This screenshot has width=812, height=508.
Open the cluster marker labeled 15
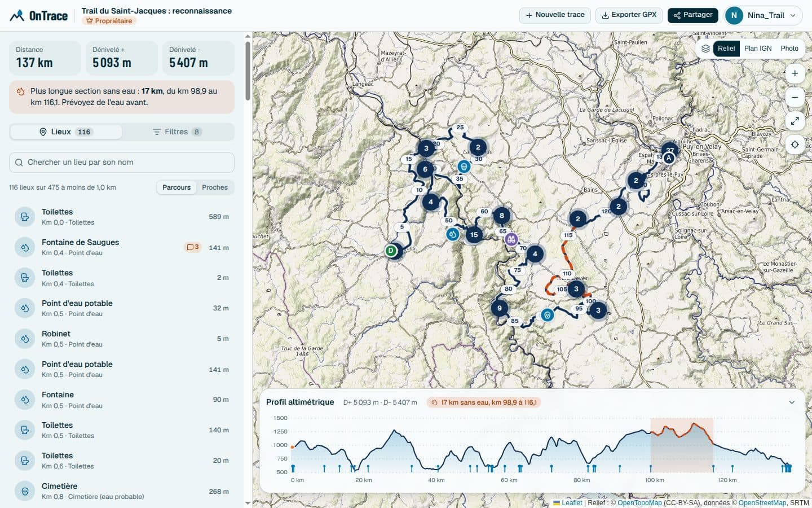(x=474, y=235)
